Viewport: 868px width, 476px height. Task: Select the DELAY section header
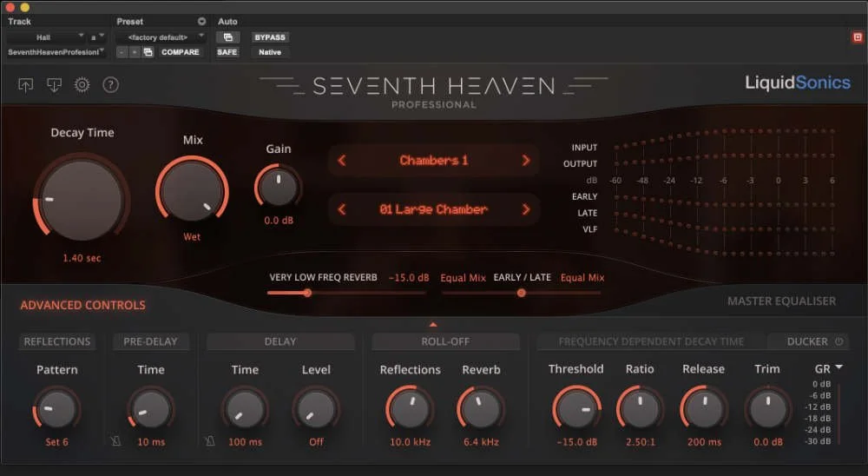280,342
